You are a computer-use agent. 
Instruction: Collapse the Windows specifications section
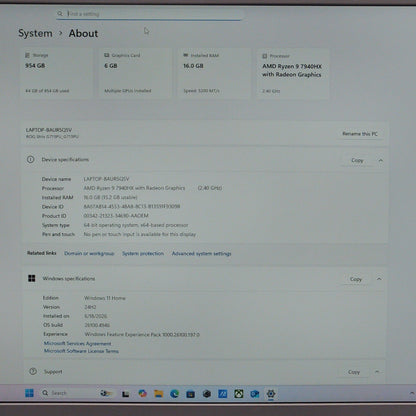[x=379, y=279]
